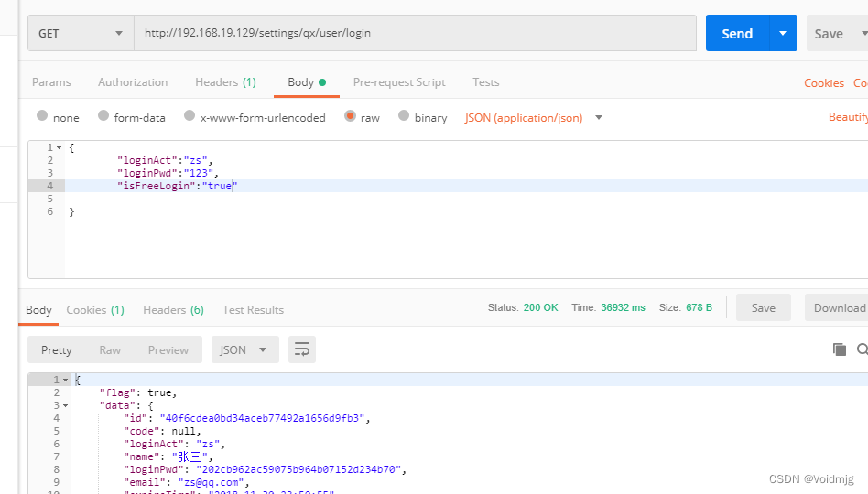
Task: Send the request with Send button
Action: 737,33
